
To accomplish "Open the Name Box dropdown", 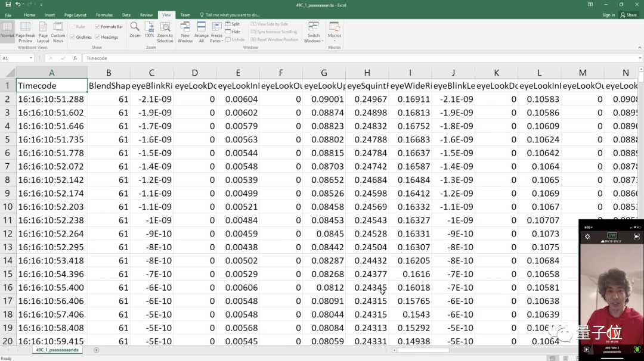I will [x=31, y=58].
